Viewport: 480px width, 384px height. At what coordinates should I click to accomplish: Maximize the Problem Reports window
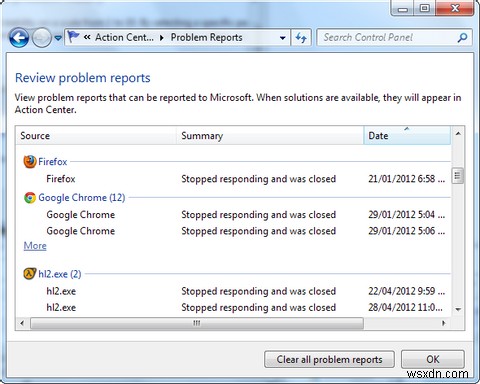(x=425, y=8)
